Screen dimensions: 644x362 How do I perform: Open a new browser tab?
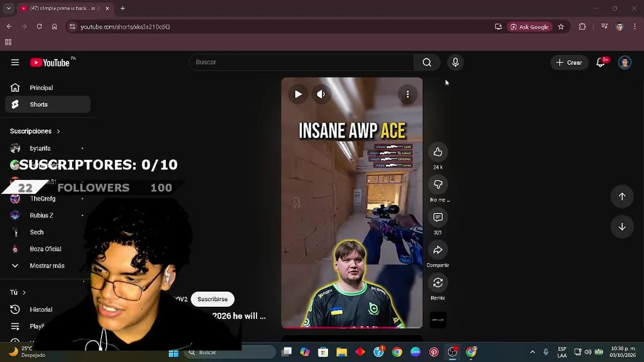click(x=123, y=9)
